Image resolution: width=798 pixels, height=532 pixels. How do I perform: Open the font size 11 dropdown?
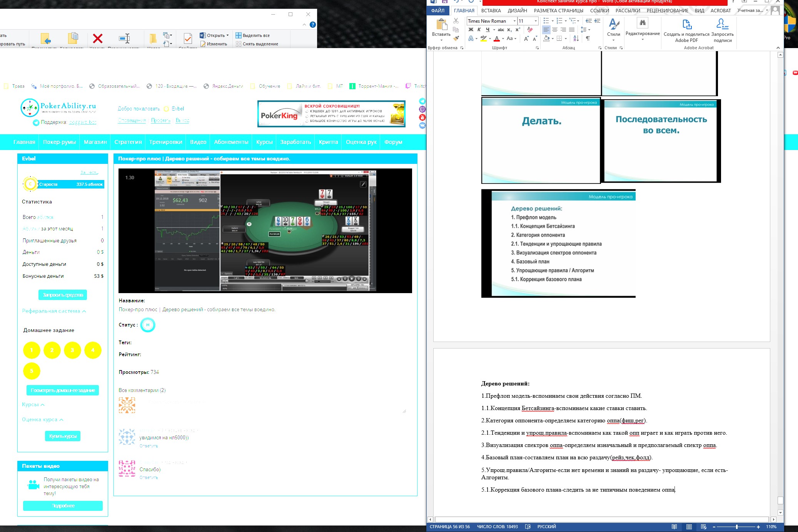click(x=536, y=21)
